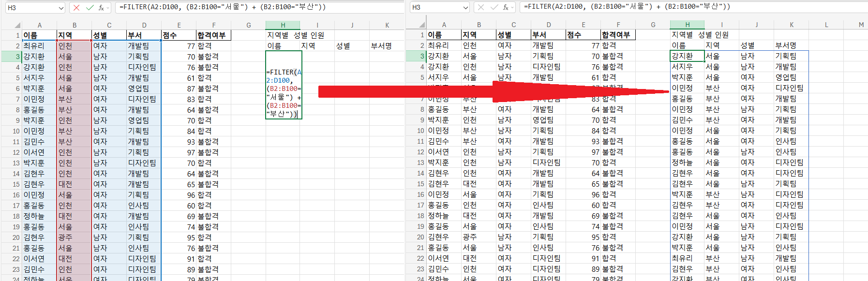Viewport: 868px width, 281px height.
Task: Select row 22 header in right sheet
Action: 416,258
